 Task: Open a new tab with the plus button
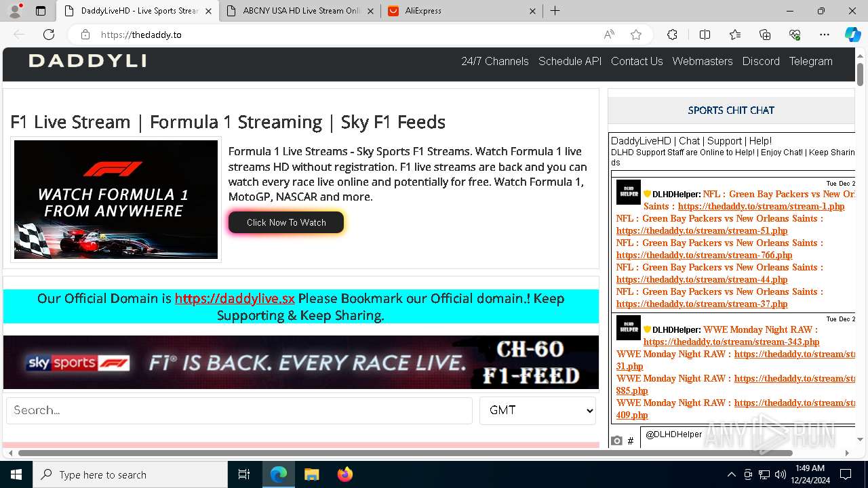(555, 11)
